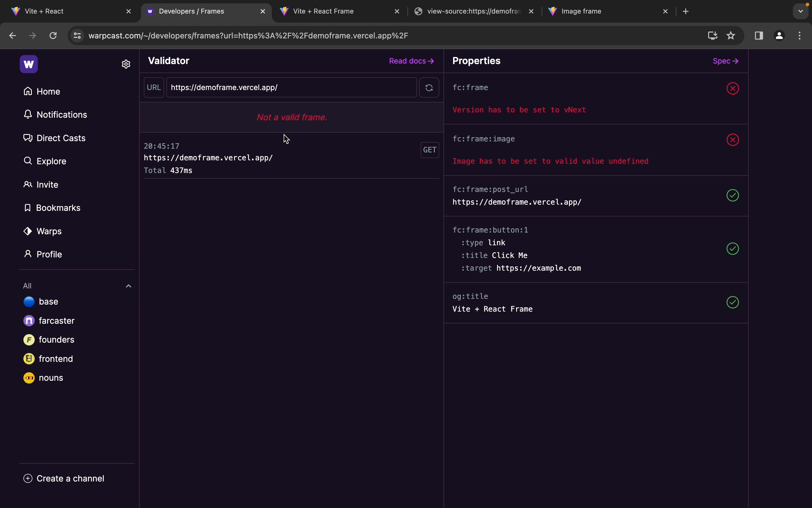
Task: Switch to Vite + React Frame tab
Action: click(339, 11)
